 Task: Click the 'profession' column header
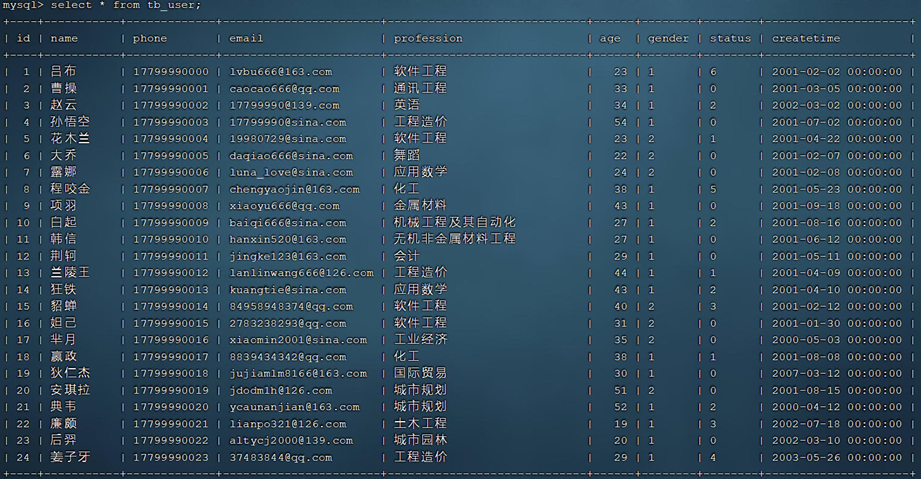(x=428, y=39)
